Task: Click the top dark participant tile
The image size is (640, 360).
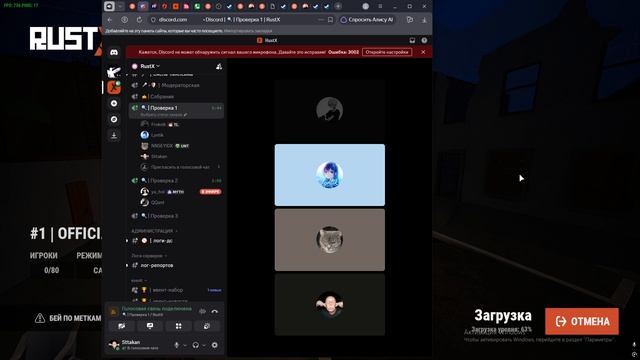Action: coord(330,110)
